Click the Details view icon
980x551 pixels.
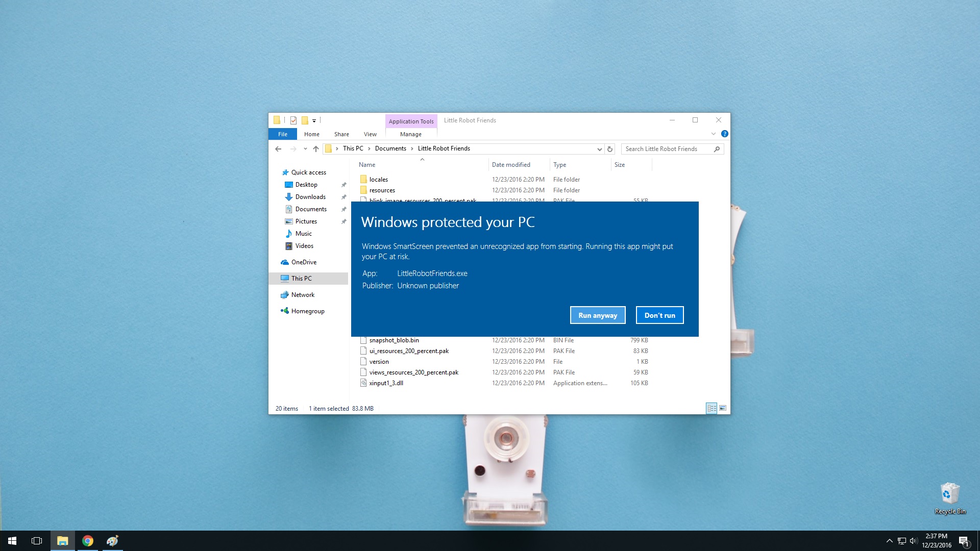pos(712,408)
